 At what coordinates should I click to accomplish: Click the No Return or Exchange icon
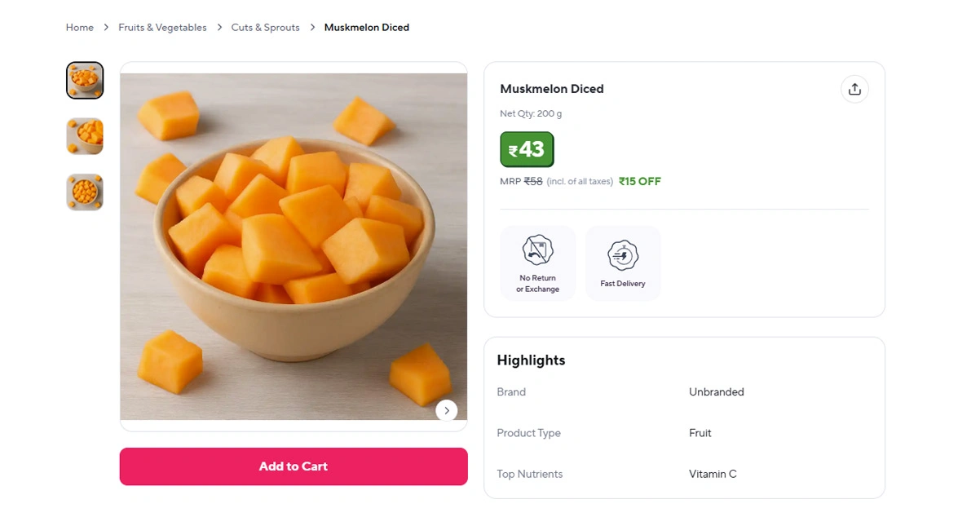537,250
